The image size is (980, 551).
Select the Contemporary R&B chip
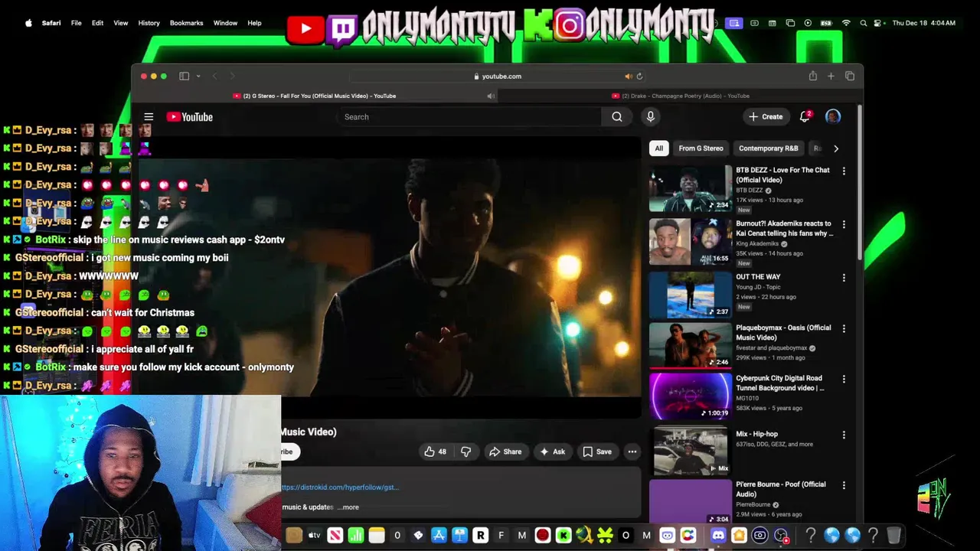pyautogui.click(x=768, y=148)
